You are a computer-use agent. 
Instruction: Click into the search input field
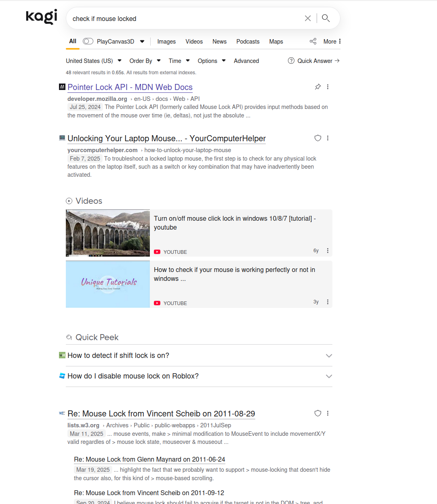(182, 19)
